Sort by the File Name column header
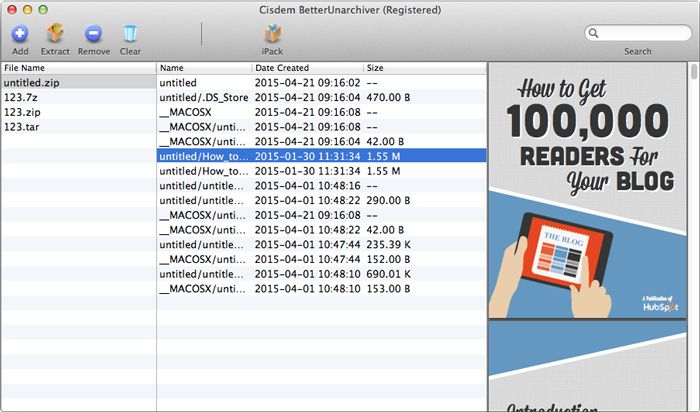The width and height of the screenshot is (700, 412). [78, 68]
